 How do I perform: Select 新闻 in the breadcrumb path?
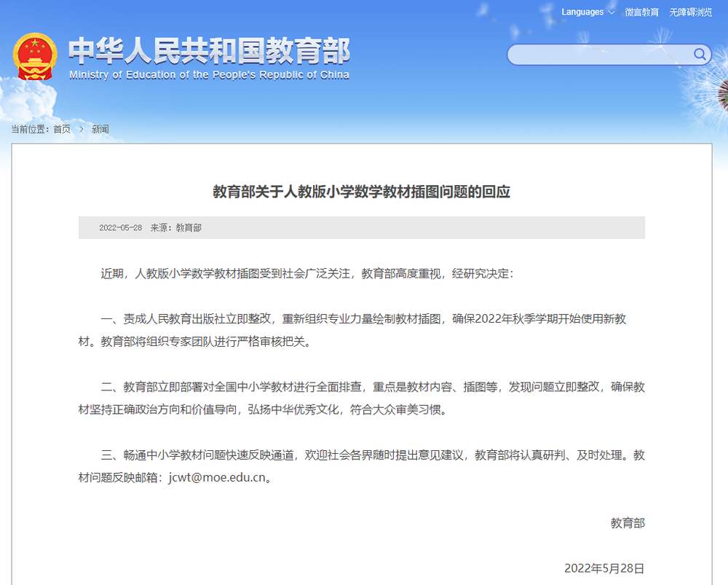[x=100, y=129]
